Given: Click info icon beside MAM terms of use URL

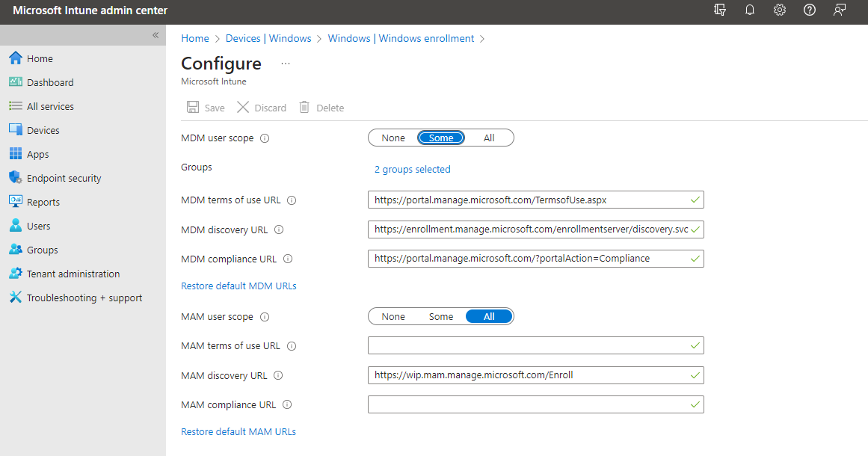Looking at the screenshot, I should [x=292, y=346].
